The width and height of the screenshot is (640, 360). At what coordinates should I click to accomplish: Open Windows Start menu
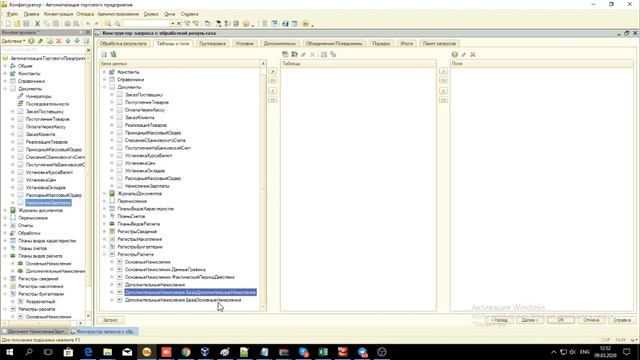coord(9,352)
